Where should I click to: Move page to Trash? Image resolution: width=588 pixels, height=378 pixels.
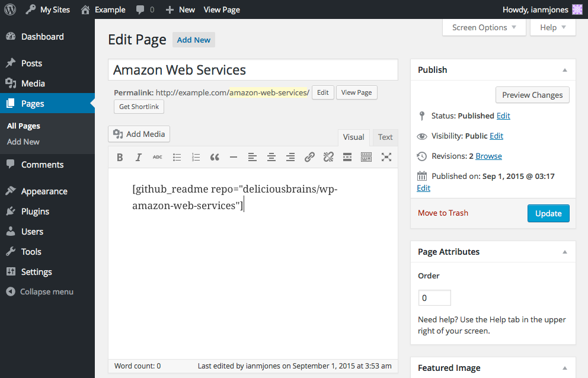[443, 213]
